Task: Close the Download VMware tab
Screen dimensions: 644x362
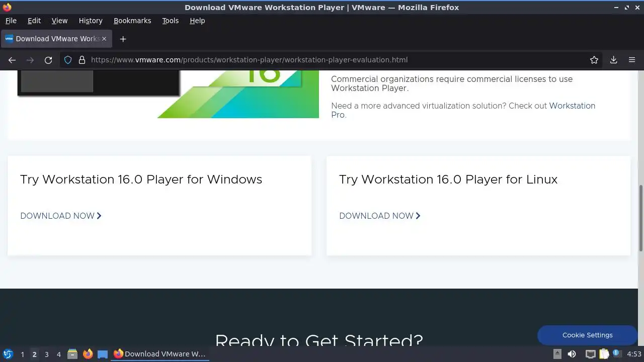Action: [104, 39]
